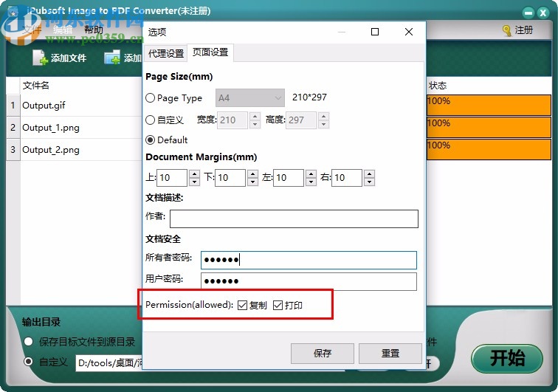
Task: Click the 高度 height input field
Action: tap(300, 120)
